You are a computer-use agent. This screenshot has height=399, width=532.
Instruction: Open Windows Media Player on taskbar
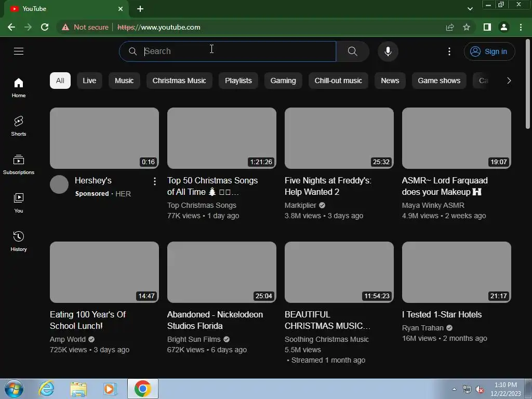[x=110, y=389]
